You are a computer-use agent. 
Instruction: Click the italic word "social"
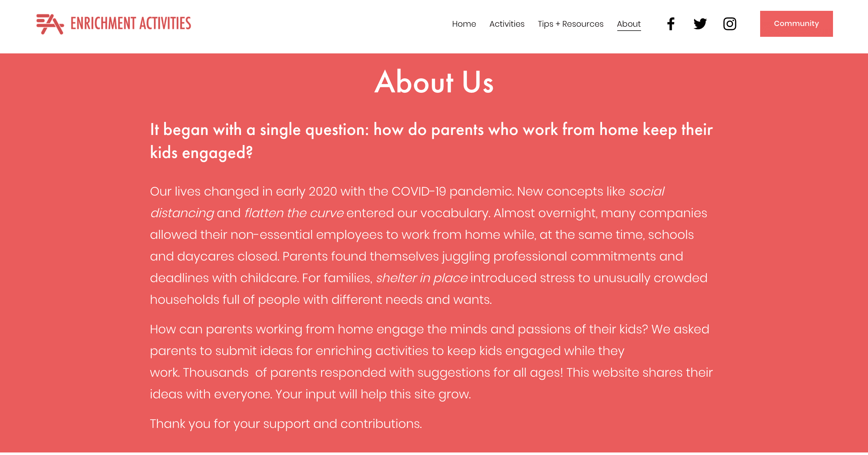[x=646, y=191]
